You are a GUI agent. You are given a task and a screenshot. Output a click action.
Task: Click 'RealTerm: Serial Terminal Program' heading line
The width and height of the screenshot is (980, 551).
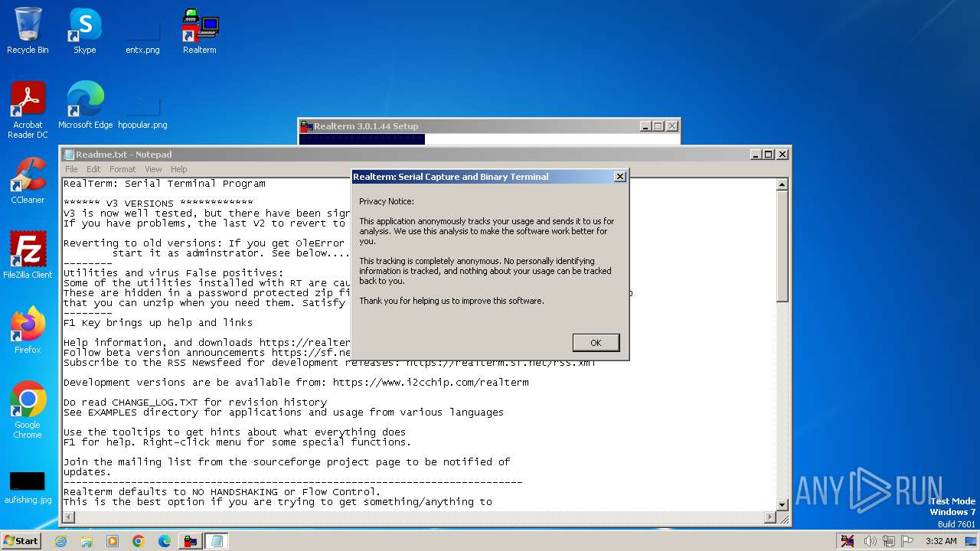pyautogui.click(x=165, y=184)
